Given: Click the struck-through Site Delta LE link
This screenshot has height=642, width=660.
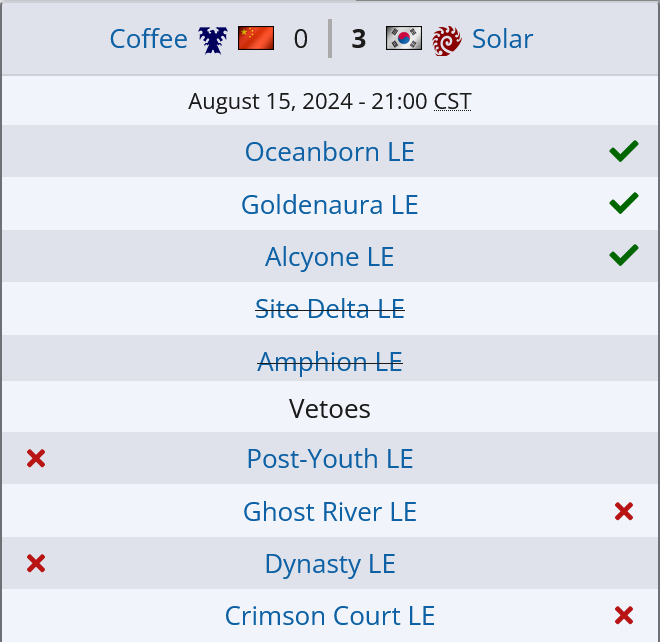Looking at the screenshot, I should pyautogui.click(x=330, y=309).
